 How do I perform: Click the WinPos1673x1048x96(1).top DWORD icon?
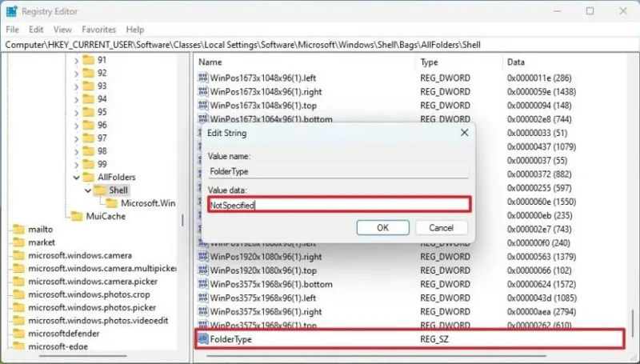[203, 106]
